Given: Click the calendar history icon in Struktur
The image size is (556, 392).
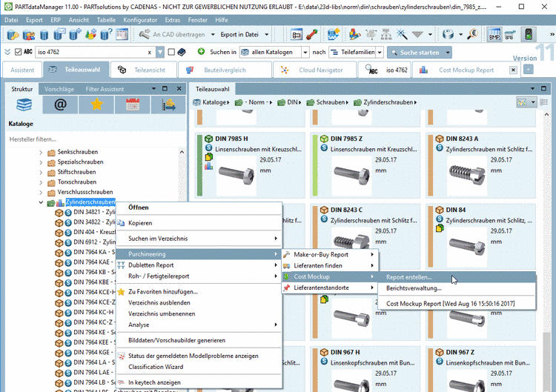Looking at the screenshot, I should 133,104.
